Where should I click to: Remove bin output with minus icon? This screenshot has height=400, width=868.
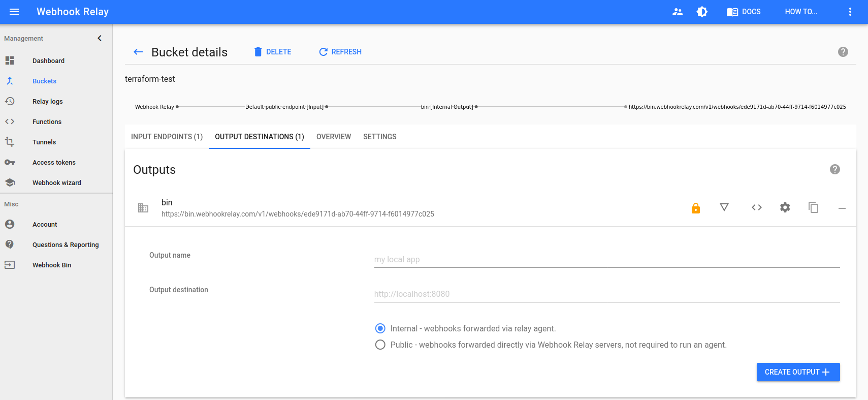[842, 208]
